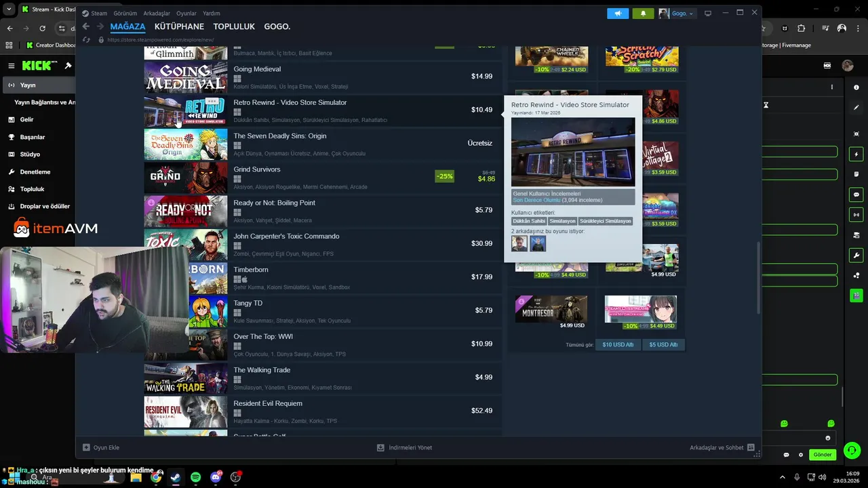The image size is (868, 488).
Task: Click the Steam announcements megaphone button
Action: tap(618, 13)
